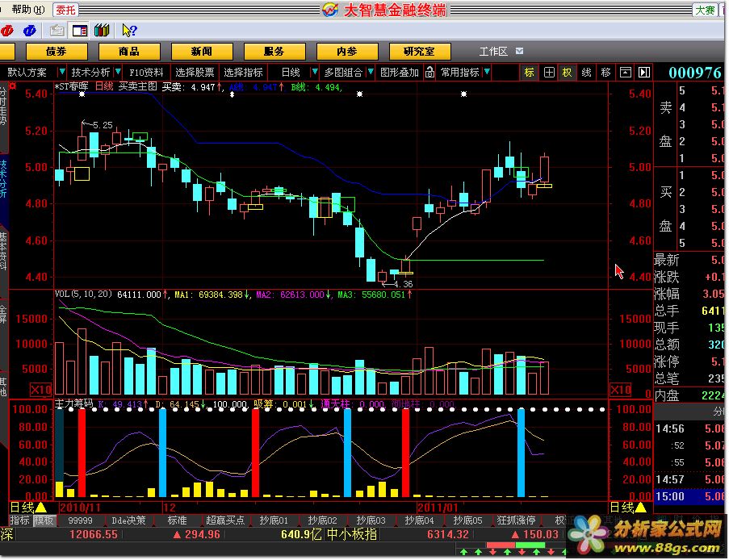Expand the 默认方案 dropdown arrow

tap(61, 73)
